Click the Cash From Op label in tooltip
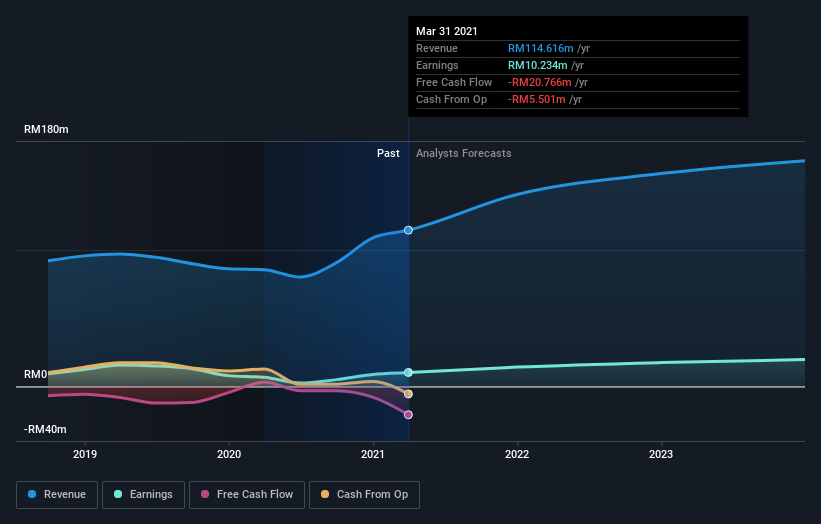The image size is (821, 524). click(451, 99)
